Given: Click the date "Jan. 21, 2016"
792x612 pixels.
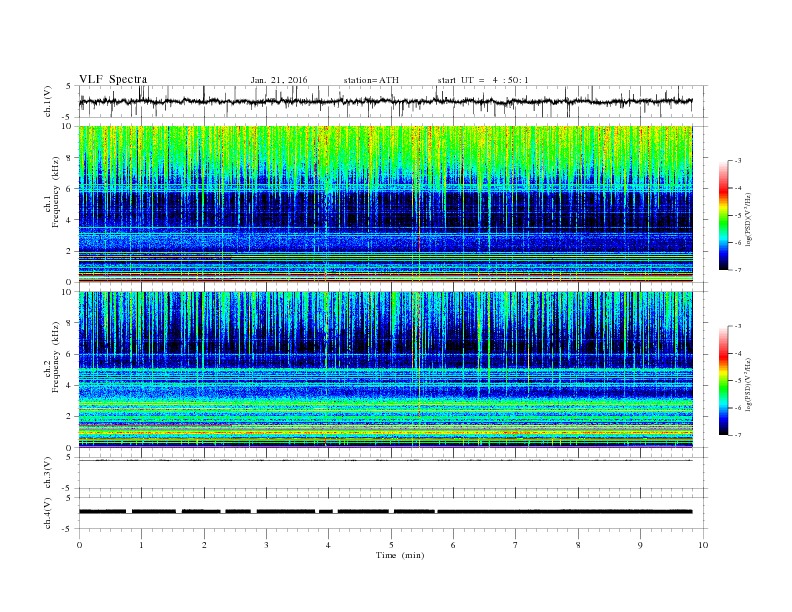Looking at the screenshot, I should (x=279, y=80).
